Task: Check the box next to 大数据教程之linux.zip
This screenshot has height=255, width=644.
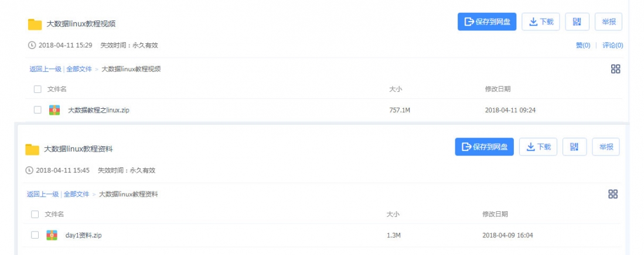Action: coord(38,110)
